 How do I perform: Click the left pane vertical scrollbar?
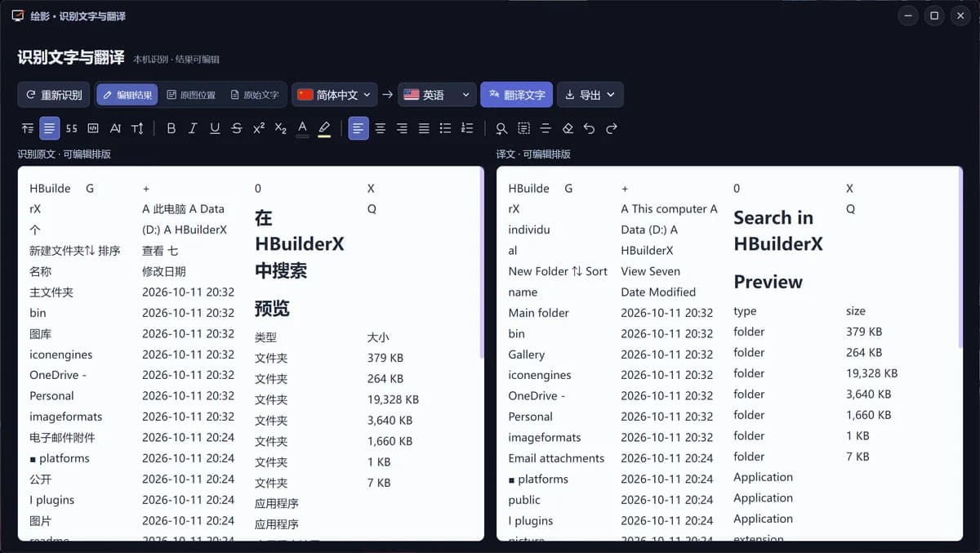[482, 263]
